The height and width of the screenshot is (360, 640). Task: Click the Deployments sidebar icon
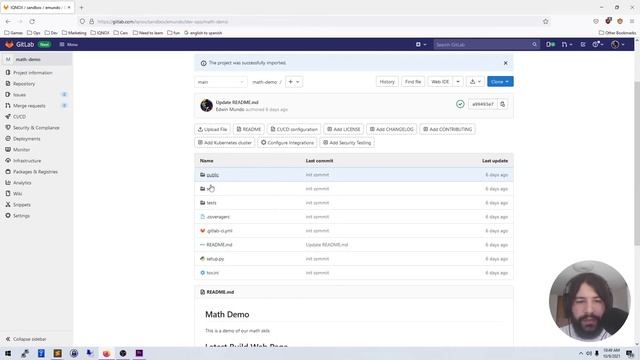(x=8, y=139)
